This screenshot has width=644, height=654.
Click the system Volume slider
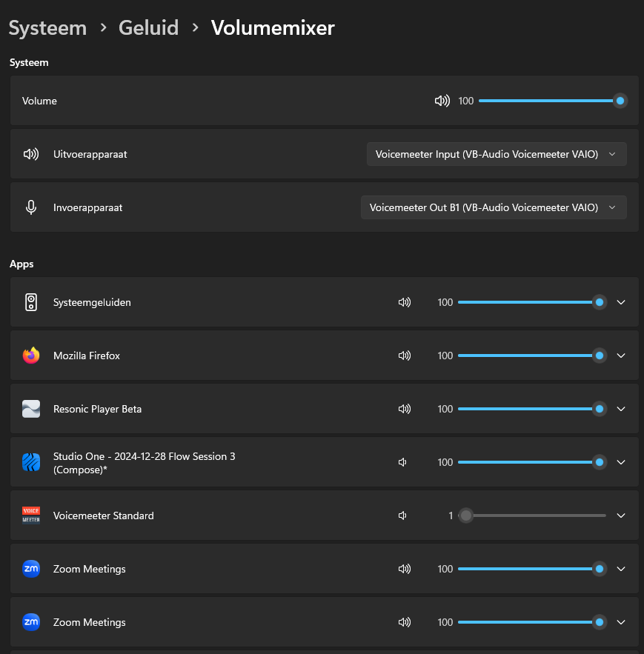click(553, 101)
